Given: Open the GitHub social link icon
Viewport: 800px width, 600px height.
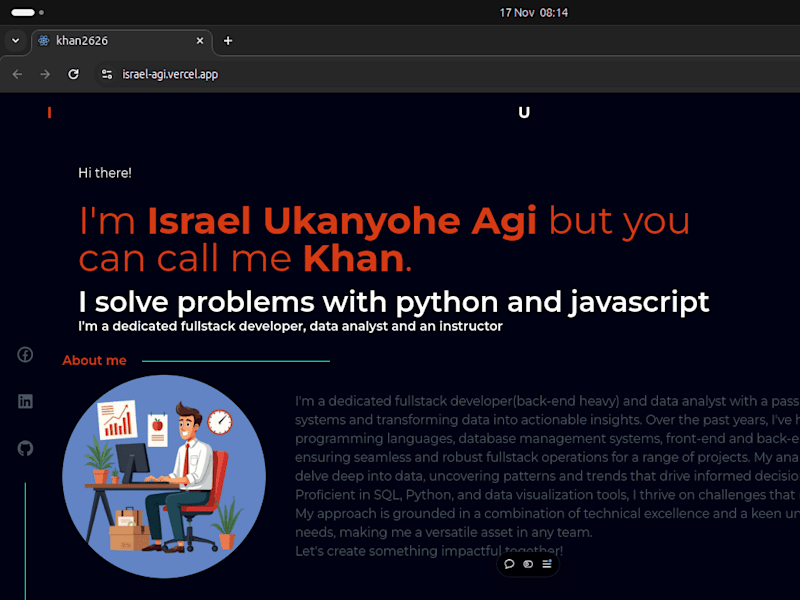Looking at the screenshot, I should (25, 448).
